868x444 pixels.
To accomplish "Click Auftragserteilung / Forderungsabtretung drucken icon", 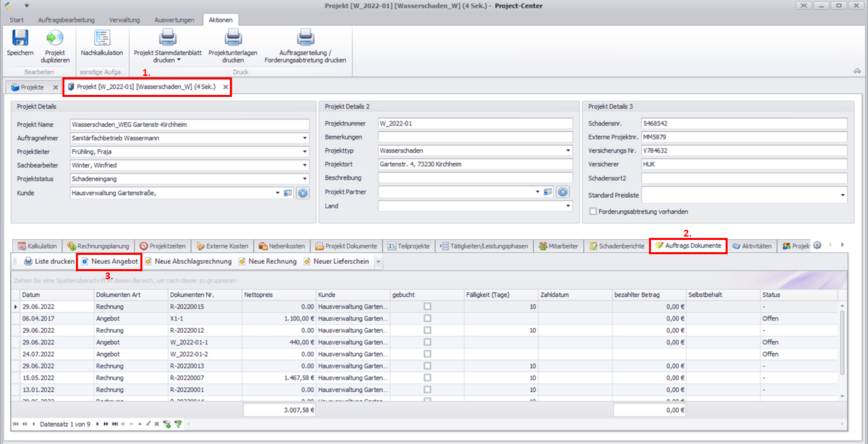I will 305,39.
